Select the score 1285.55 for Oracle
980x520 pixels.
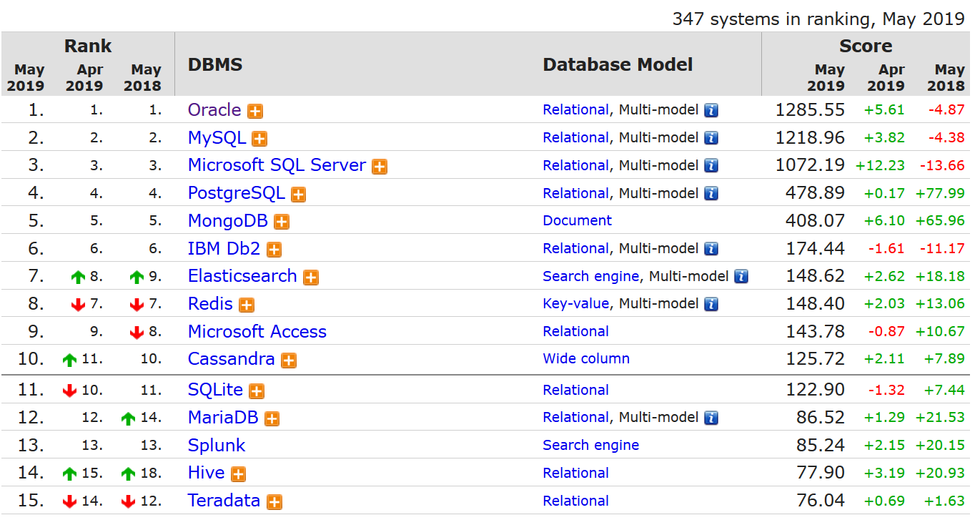click(810, 110)
